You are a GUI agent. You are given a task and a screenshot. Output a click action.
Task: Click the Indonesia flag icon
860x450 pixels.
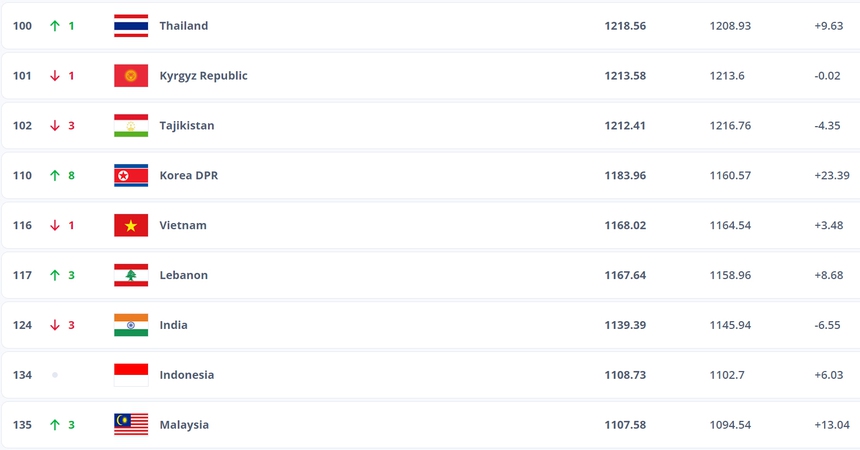click(131, 375)
